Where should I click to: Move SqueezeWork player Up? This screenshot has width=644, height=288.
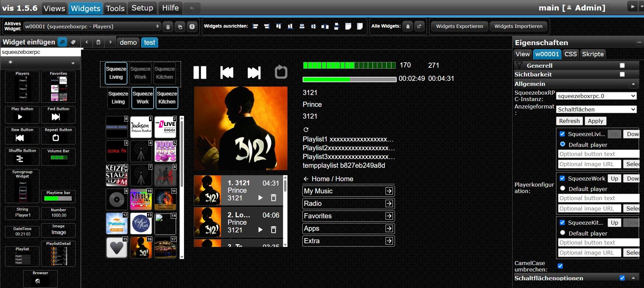614,179
